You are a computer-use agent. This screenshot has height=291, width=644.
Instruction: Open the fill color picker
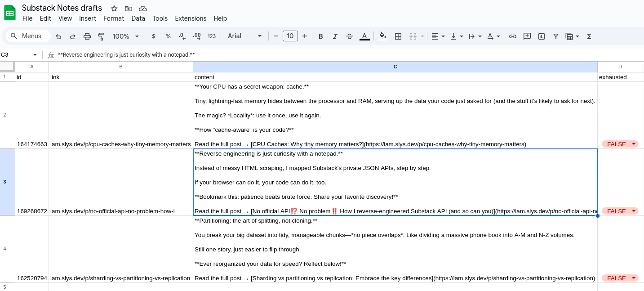pos(383,36)
